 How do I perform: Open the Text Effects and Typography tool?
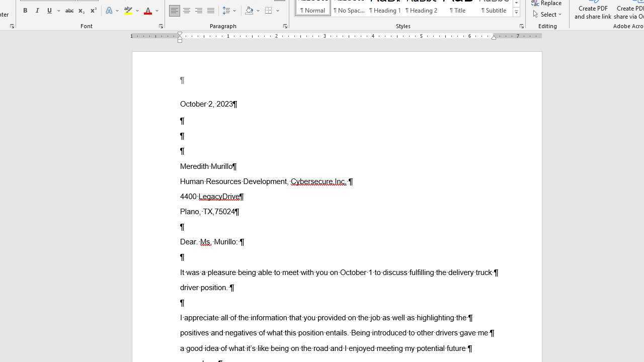click(x=110, y=11)
